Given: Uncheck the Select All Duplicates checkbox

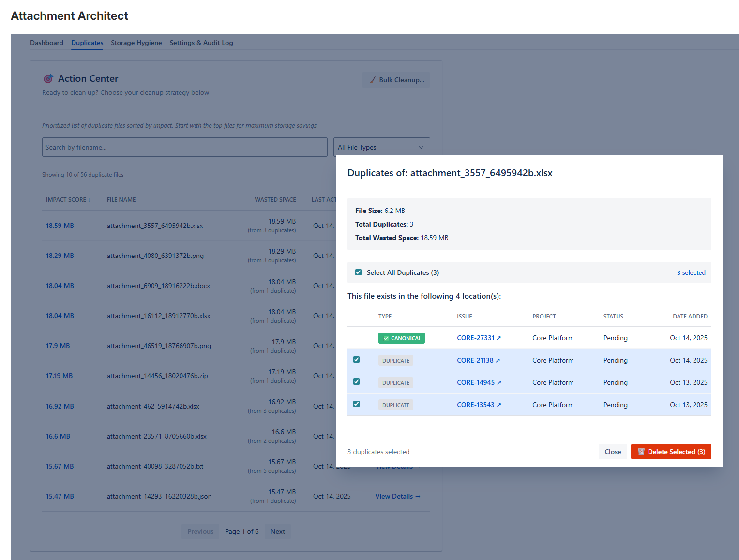Looking at the screenshot, I should coord(358,272).
